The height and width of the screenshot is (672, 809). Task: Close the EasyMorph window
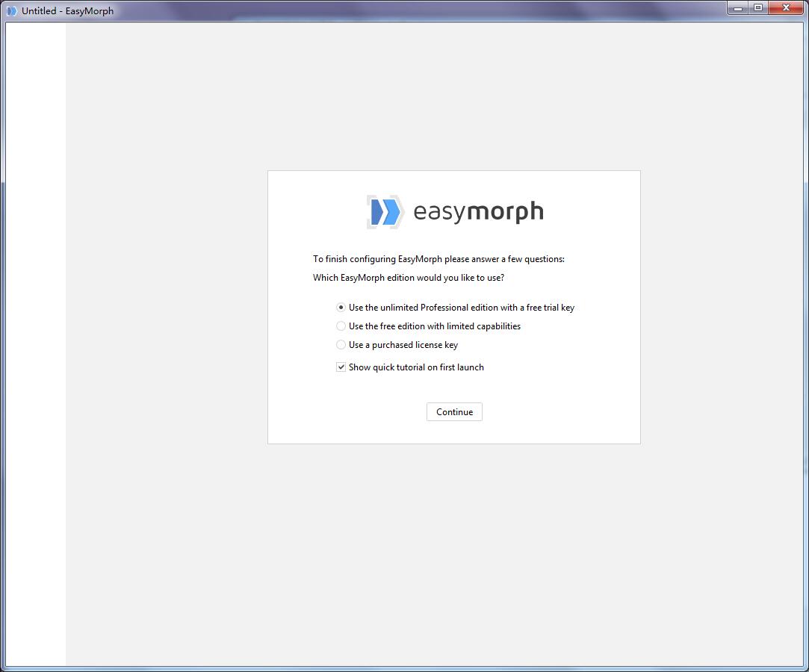pyautogui.click(x=787, y=7)
